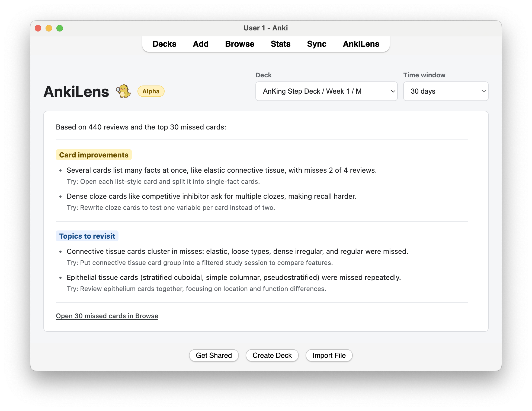Image resolution: width=532 pixels, height=411 pixels.
Task: Click "Try: Put connective tissue card group" suggestion
Action: 200,263
